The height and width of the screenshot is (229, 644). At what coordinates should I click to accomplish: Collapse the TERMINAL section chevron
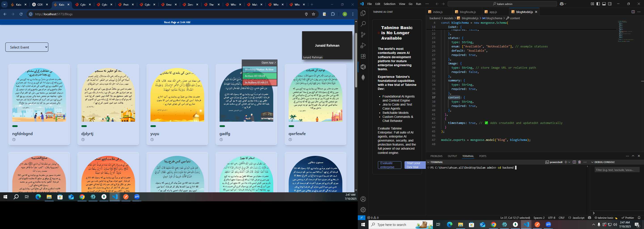pos(428,162)
